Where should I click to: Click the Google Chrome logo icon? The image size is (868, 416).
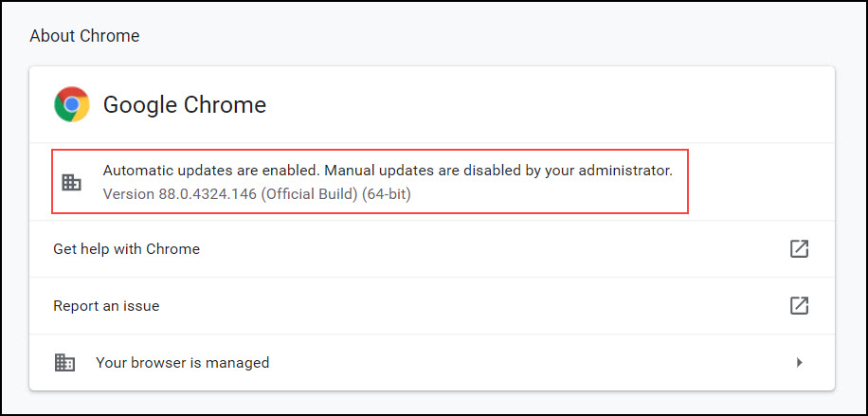point(72,104)
